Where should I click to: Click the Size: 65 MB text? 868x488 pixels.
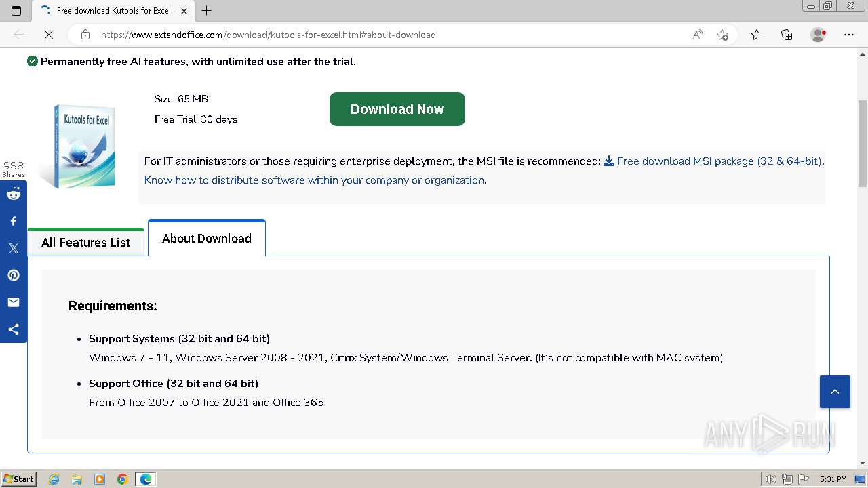coord(181,99)
